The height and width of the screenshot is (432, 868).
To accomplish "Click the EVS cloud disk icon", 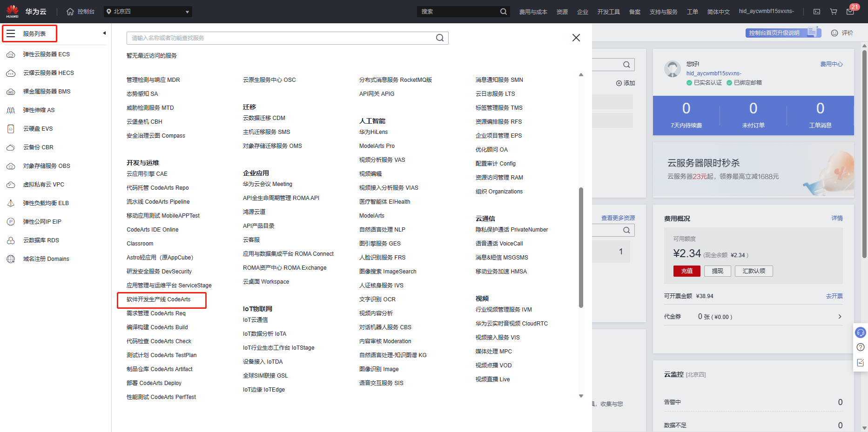I will coord(11,129).
